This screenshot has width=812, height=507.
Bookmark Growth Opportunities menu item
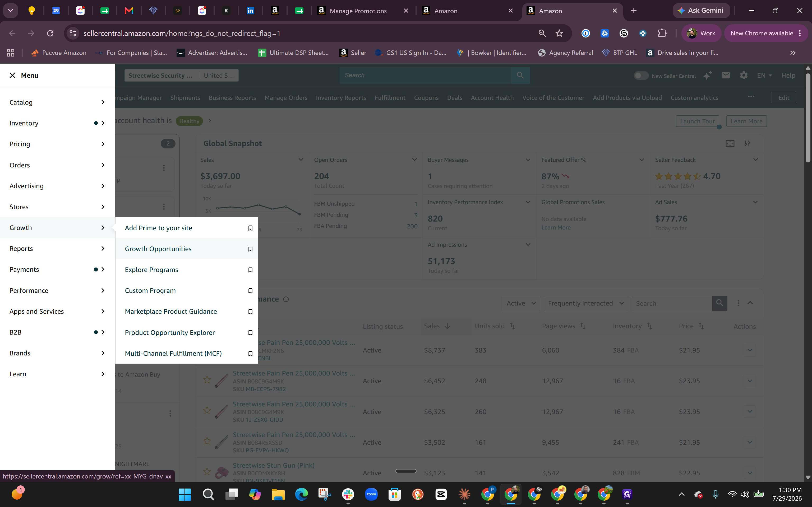[250, 249]
